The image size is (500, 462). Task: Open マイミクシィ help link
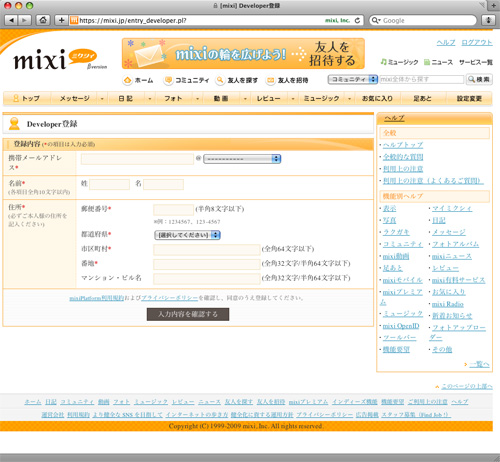(452, 208)
